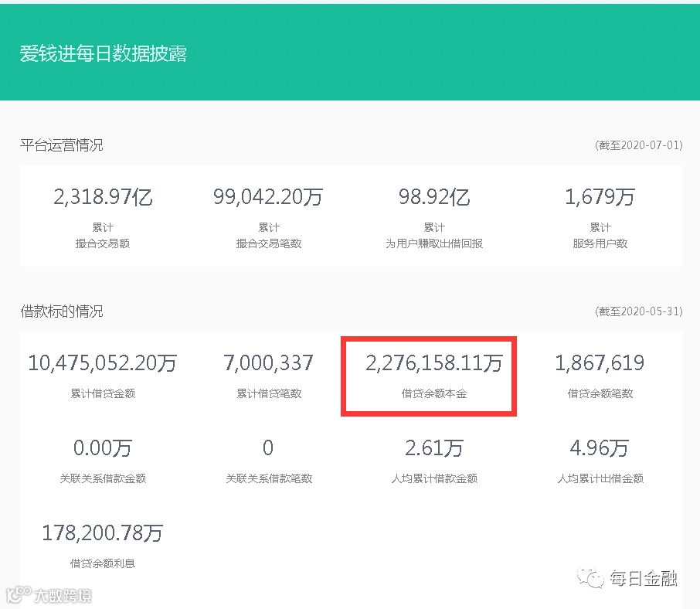Click the 为用户赚取出借回报 label

[x=434, y=243]
